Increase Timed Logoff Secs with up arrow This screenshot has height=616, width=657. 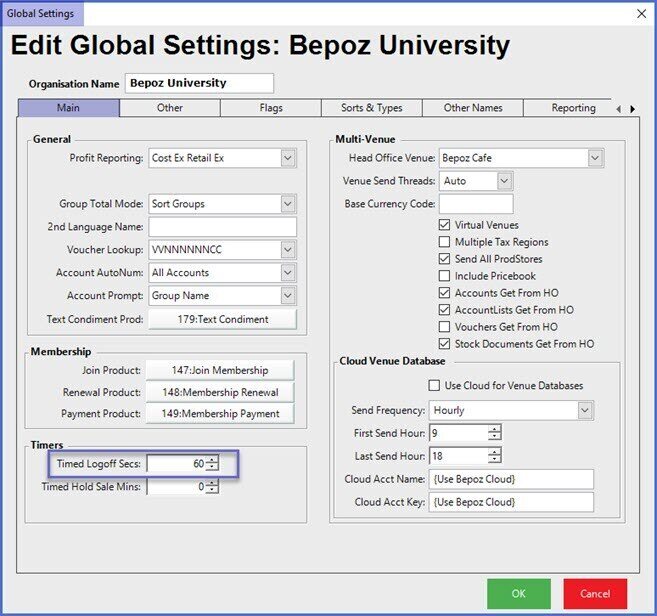[212, 459]
